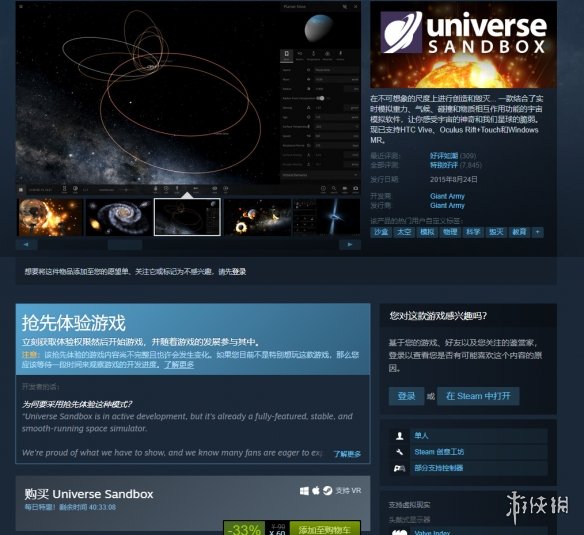Select the 教育 tag

pyautogui.click(x=519, y=232)
